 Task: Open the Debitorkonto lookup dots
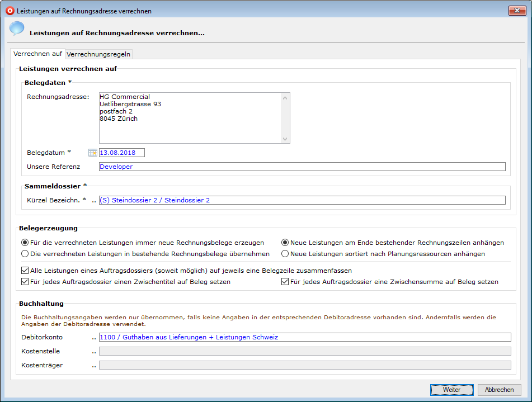pos(94,337)
